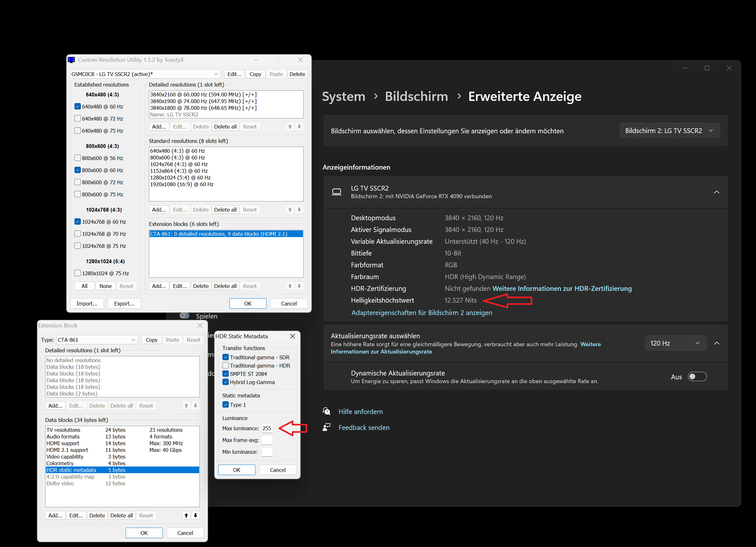Viewport: 756px width, 547px height.
Task: Click Copy next to display selector
Action: tap(255, 74)
